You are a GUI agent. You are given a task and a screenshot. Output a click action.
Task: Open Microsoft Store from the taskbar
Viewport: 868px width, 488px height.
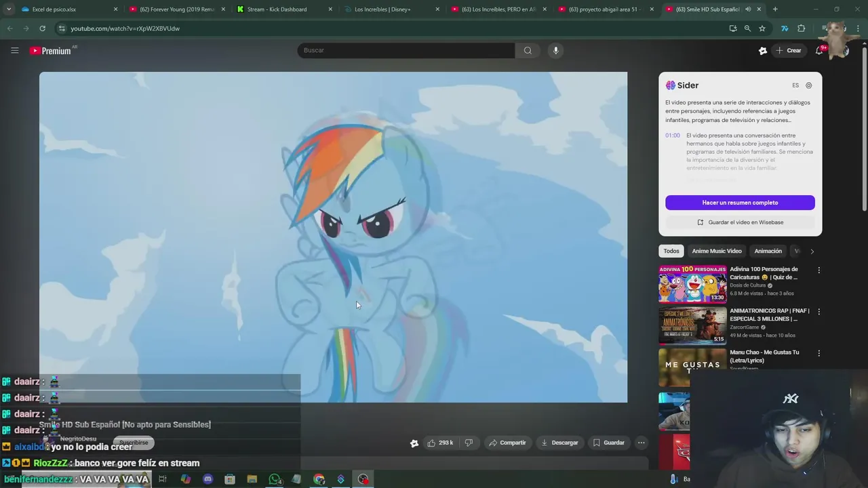[230, 479]
